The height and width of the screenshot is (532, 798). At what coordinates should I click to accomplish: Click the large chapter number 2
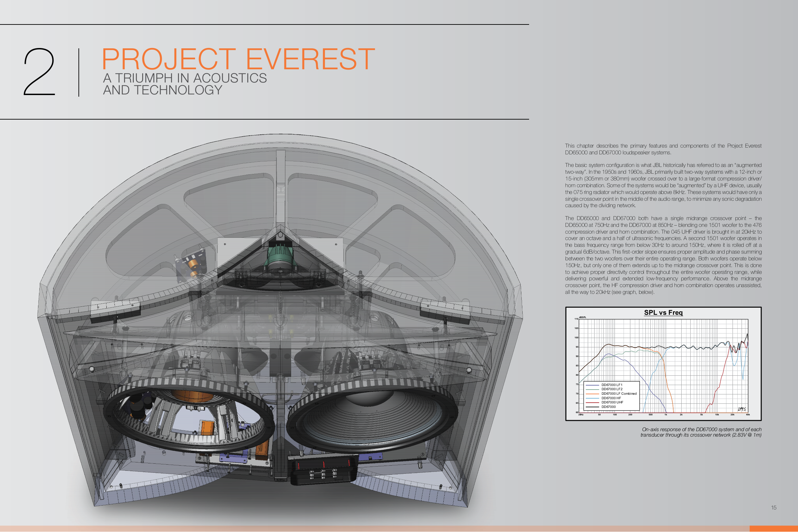pyautogui.click(x=39, y=72)
